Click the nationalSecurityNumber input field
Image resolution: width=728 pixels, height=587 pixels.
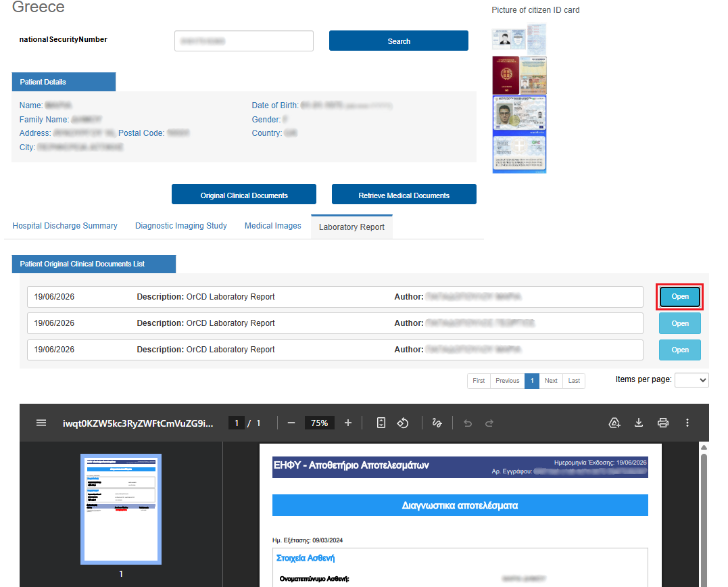click(x=244, y=41)
